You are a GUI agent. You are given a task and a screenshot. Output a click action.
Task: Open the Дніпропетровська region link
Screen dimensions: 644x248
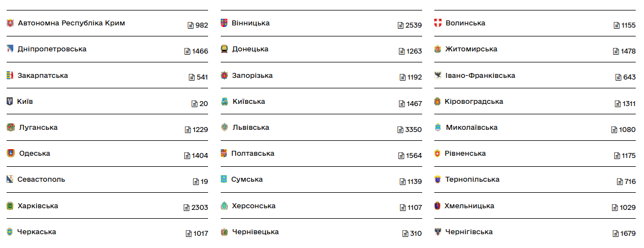point(52,49)
